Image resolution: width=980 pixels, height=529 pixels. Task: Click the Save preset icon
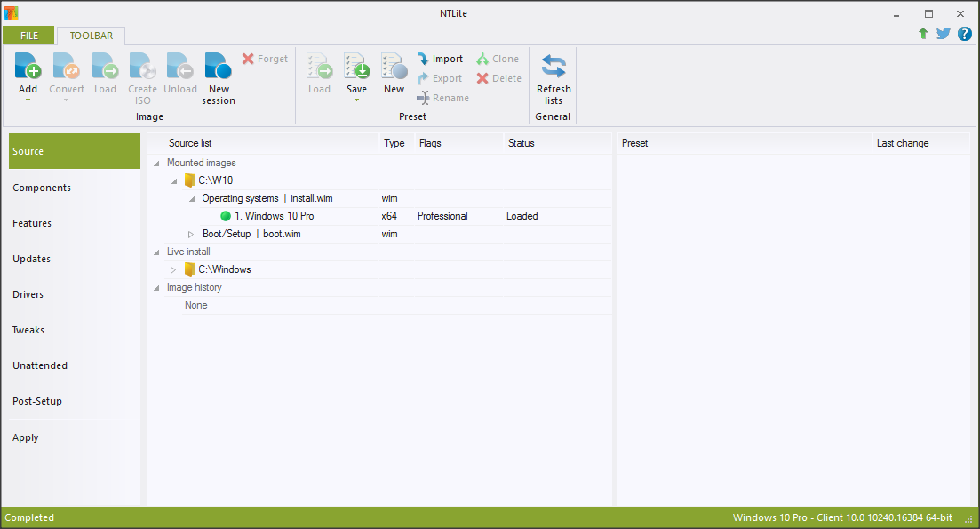pyautogui.click(x=356, y=67)
